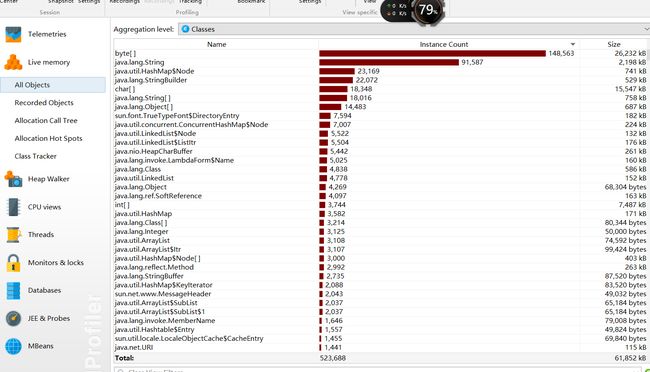This screenshot has height=372, width=650.
Task: Select the sun.util.locale.LocaleObjectCache$CacheEntry row
Action: click(381, 339)
